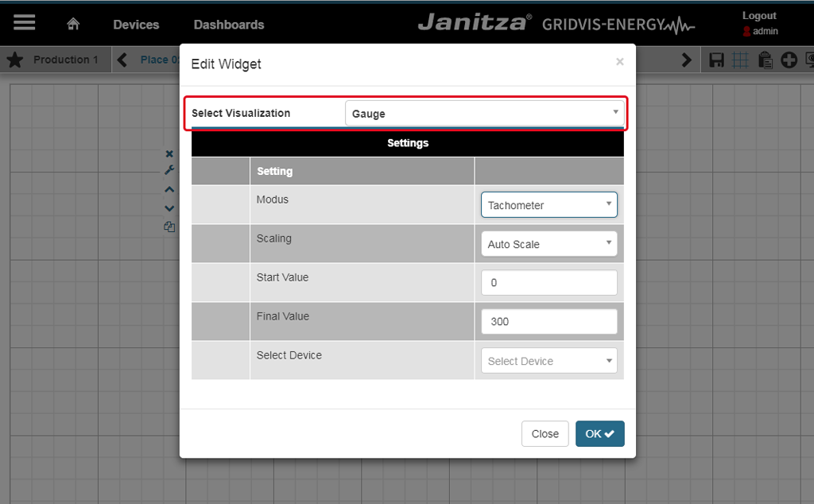
Task: Click the widget copy icon
Action: pyautogui.click(x=169, y=227)
